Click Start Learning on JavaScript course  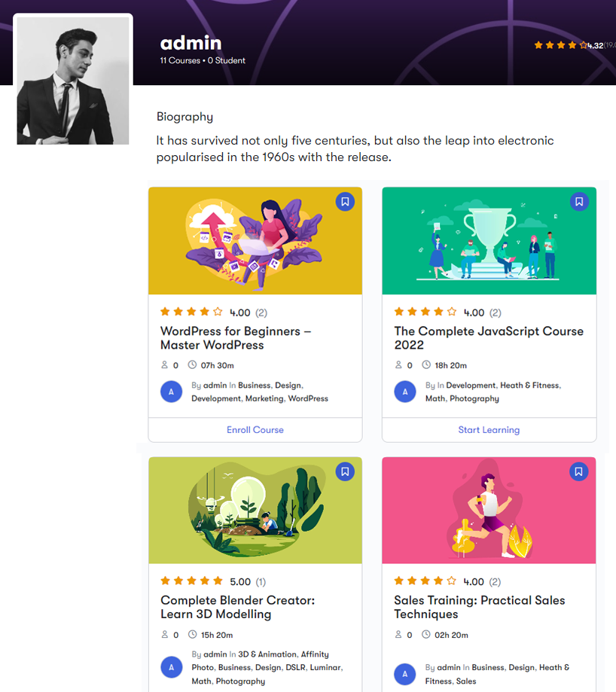[x=489, y=430]
